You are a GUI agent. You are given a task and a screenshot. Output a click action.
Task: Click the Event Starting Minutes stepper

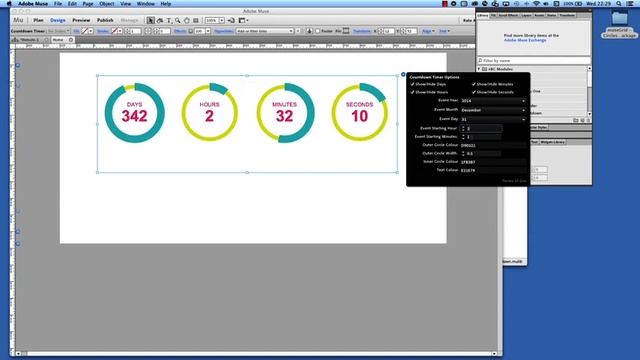pyautogui.click(x=463, y=137)
